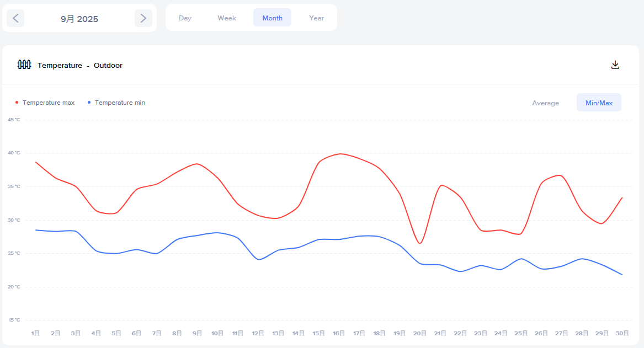
Task: Click the download chart data icon
Action: [615, 65]
